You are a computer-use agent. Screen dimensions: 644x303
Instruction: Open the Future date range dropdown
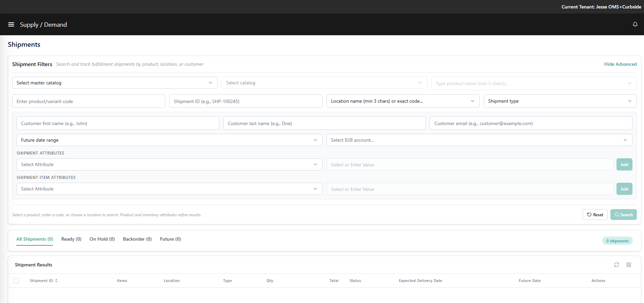(x=169, y=140)
